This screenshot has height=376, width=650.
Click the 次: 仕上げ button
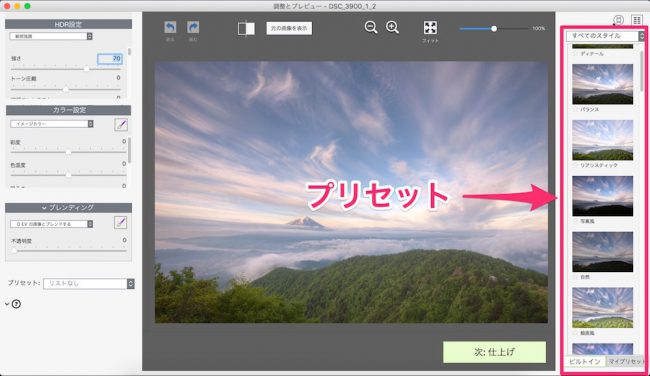click(x=494, y=352)
